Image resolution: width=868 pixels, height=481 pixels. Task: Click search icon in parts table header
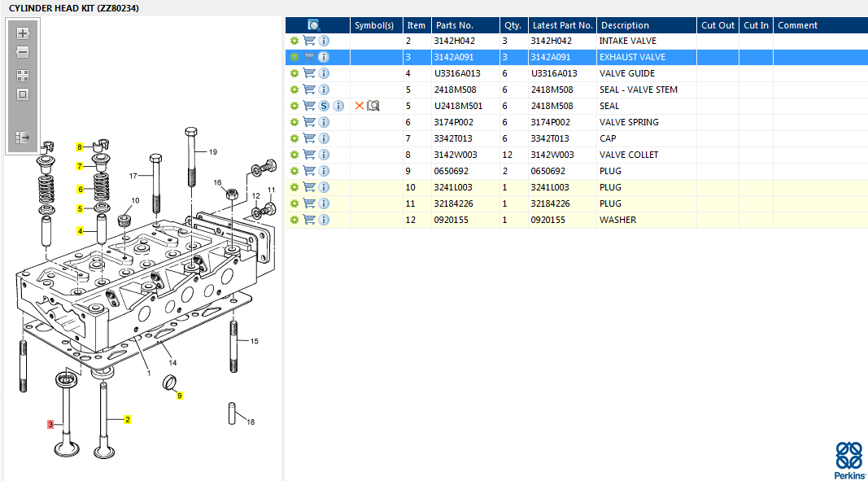click(314, 25)
